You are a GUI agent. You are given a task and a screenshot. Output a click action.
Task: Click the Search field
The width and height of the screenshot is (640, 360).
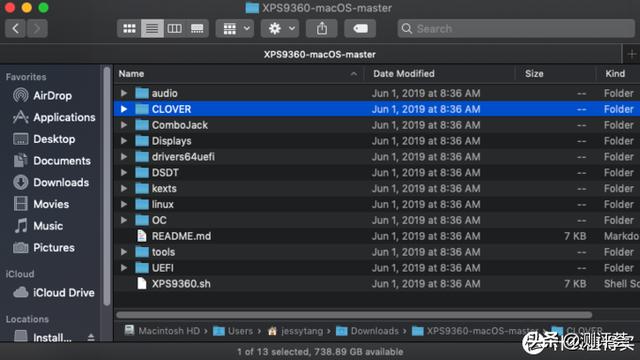pos(516,29)
